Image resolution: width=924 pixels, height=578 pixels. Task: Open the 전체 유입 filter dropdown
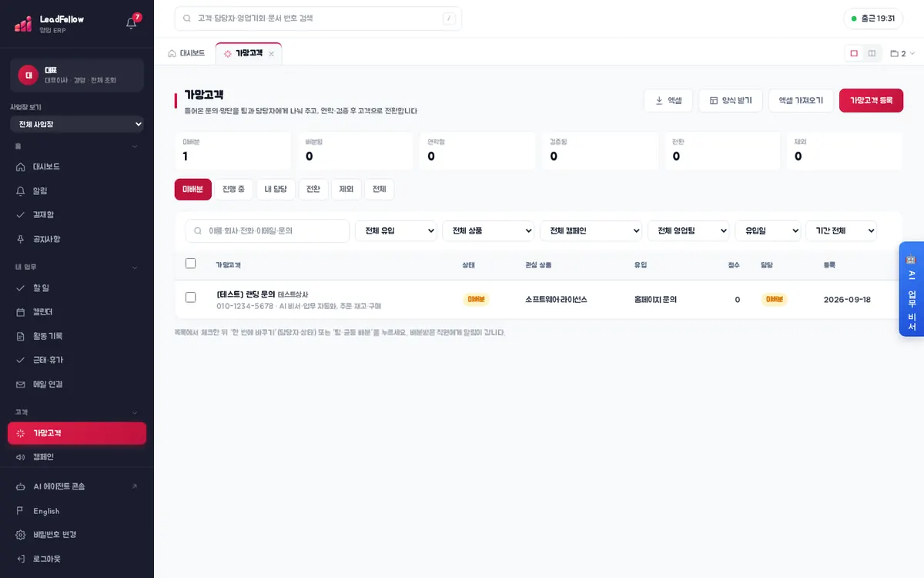[396, 230]
